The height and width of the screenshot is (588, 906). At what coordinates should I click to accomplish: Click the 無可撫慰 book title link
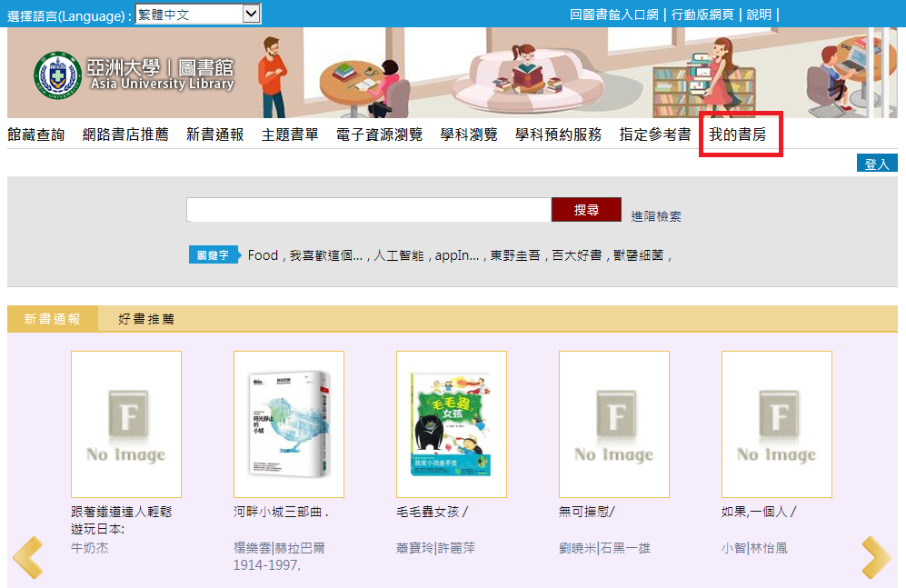[x=587, y=512]
